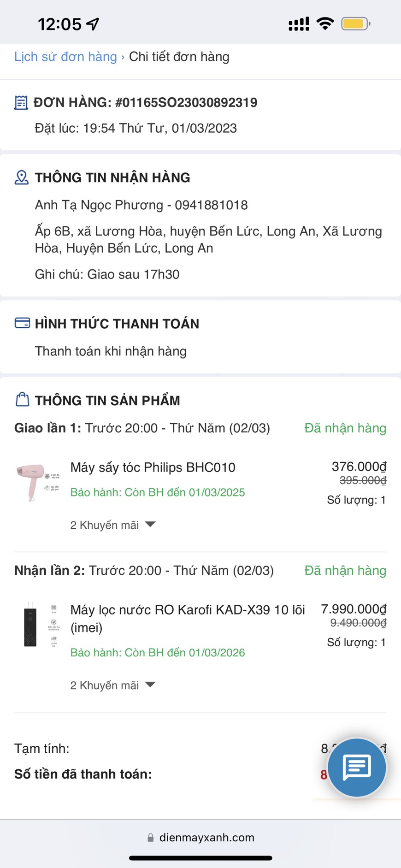This screenshot has height=868, width=401.
Task: Tap the Wi-Fi status icon
Action: tap(325, 24)
